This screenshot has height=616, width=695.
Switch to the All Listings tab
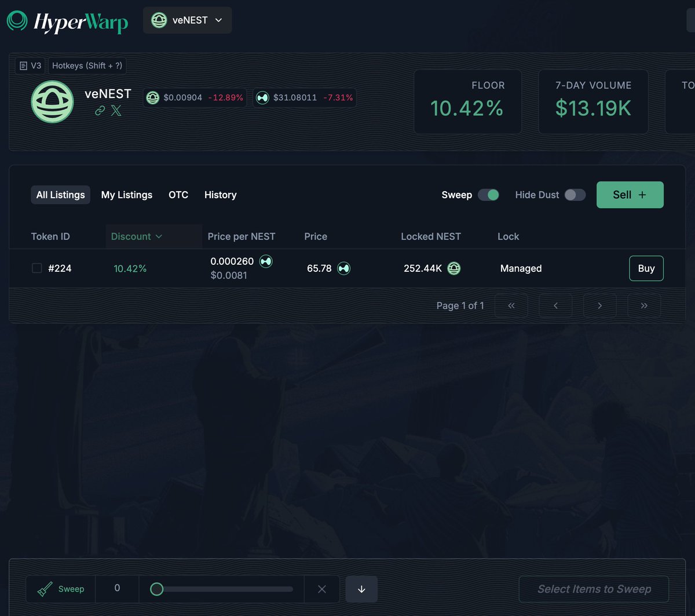tap(60, 195)
